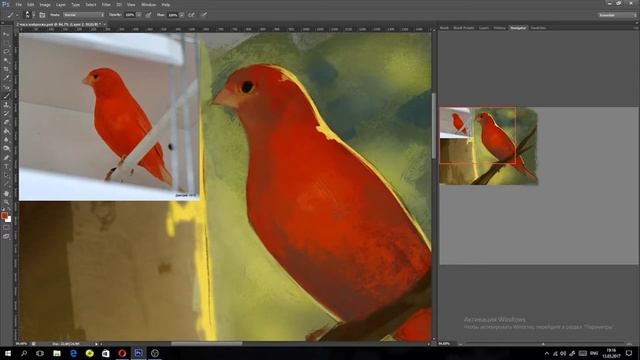Show hidden system tray icons
Screen dimensions: 640x360
coord(547,353)
